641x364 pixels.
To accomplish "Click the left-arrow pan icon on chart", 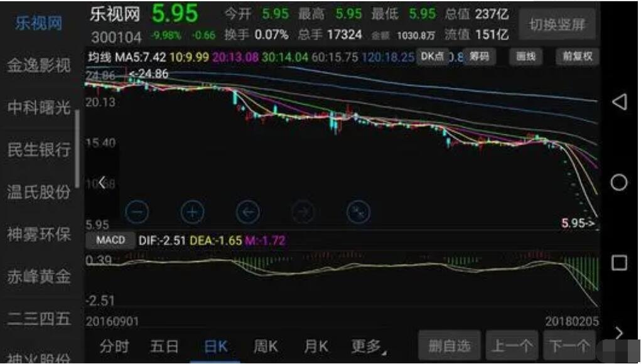I will (x=247, y=212).
